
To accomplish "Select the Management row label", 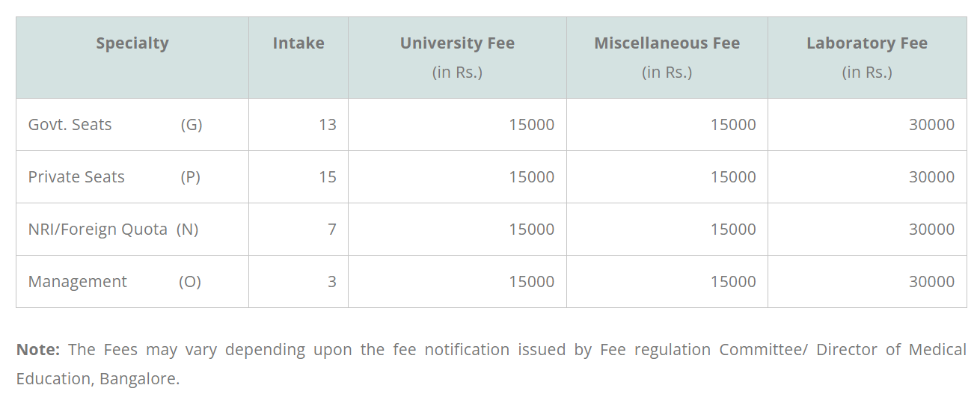I will tap(78, 282).
